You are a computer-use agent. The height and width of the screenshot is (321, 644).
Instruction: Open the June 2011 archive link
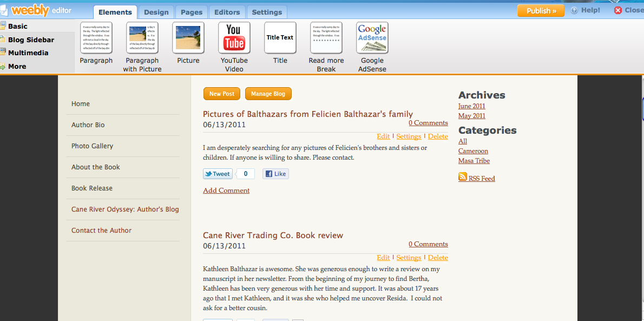[x=471, y=106]
